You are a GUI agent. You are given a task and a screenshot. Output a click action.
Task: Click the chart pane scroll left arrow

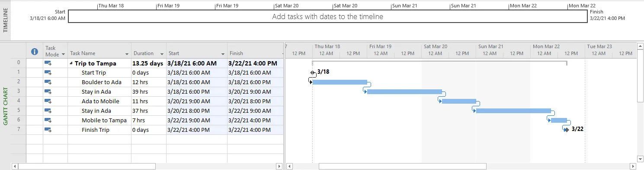click(x=290, y=166)
